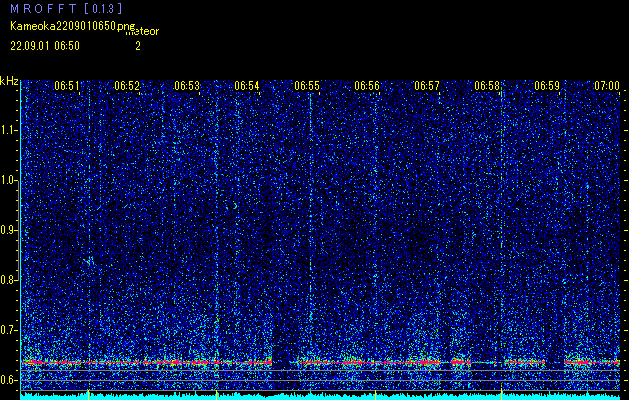629x400 pixels.
Task: Click the 06:52 time label
Action: coord(127,85)
